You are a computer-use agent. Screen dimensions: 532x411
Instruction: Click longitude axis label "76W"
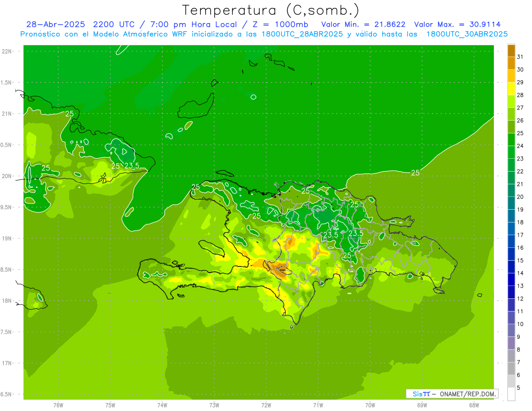(x=58, y=405)
